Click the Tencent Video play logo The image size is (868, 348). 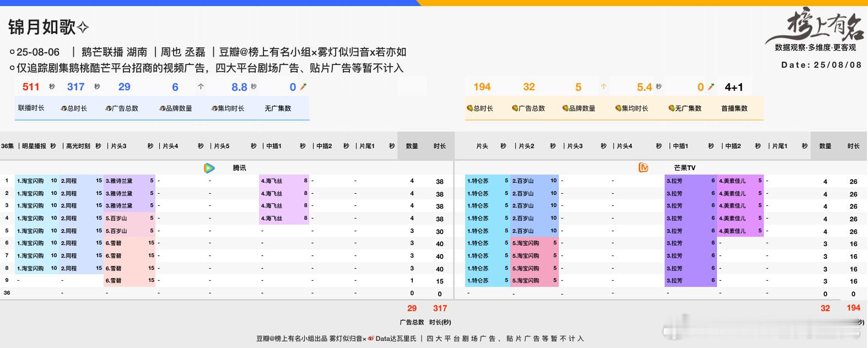click(x=209, y=168)
